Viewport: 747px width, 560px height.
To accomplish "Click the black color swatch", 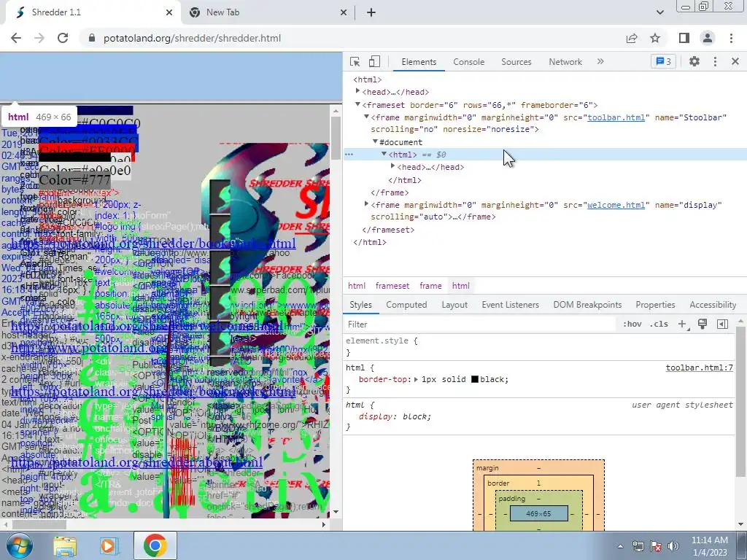I will (474, 379).
